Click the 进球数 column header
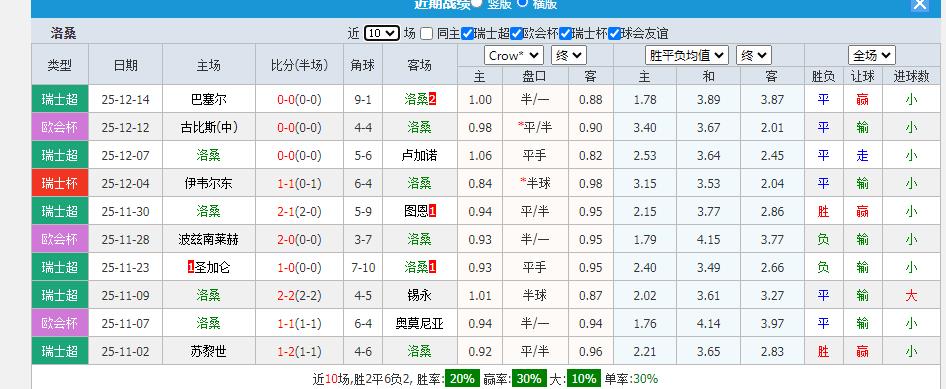Viewport: 946px width, 389px height. pos(911,76)
